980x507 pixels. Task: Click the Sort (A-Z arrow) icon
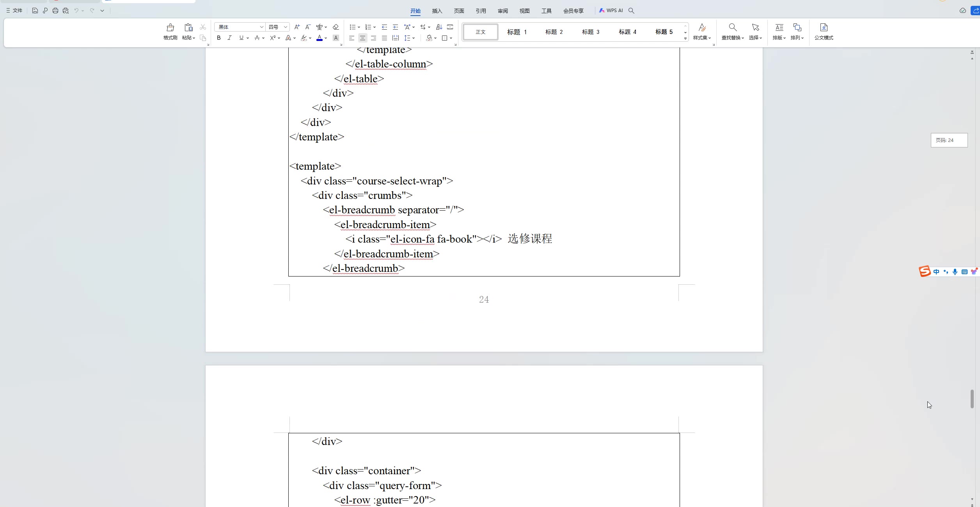click(x=439, y=27)
